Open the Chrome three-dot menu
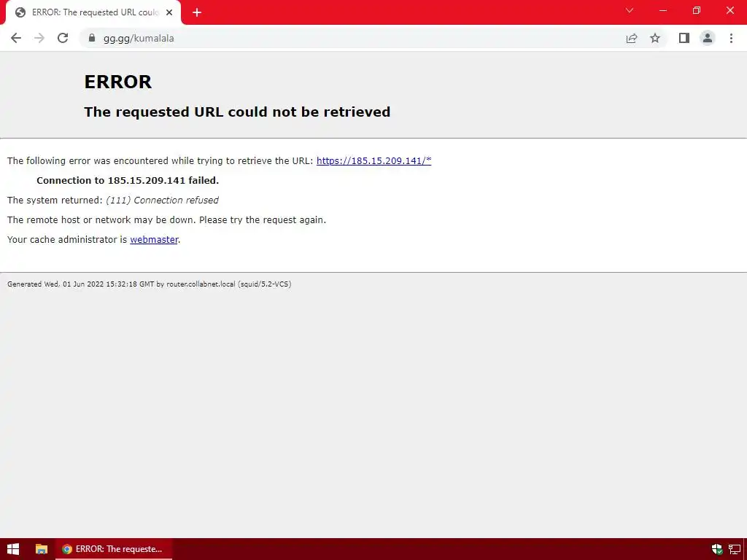 pos(731,38)
